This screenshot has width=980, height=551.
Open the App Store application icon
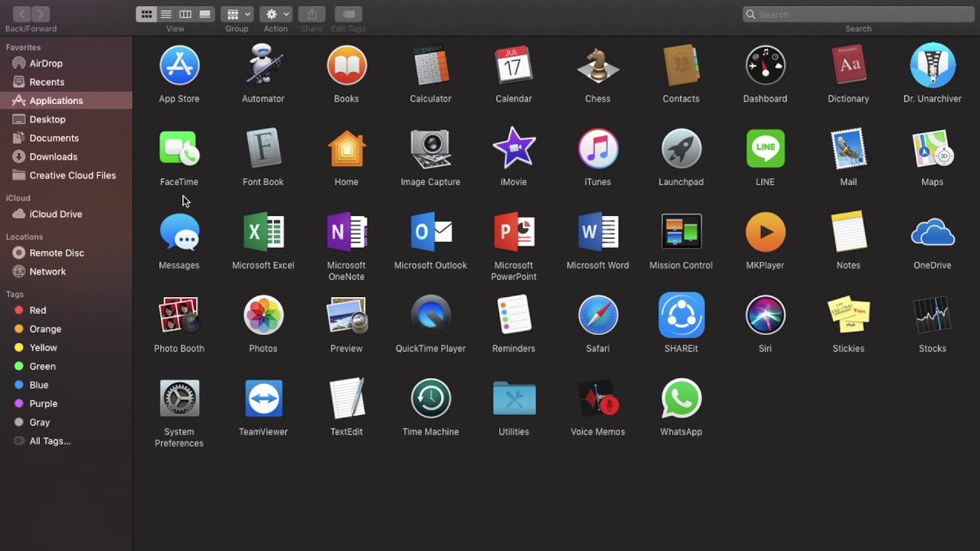pos(179,65)
